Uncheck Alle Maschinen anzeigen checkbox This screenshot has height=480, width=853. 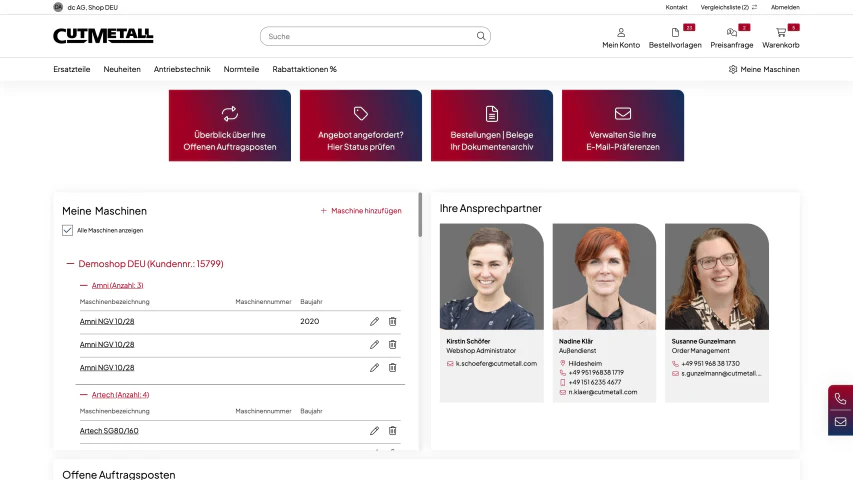(67, 230)
